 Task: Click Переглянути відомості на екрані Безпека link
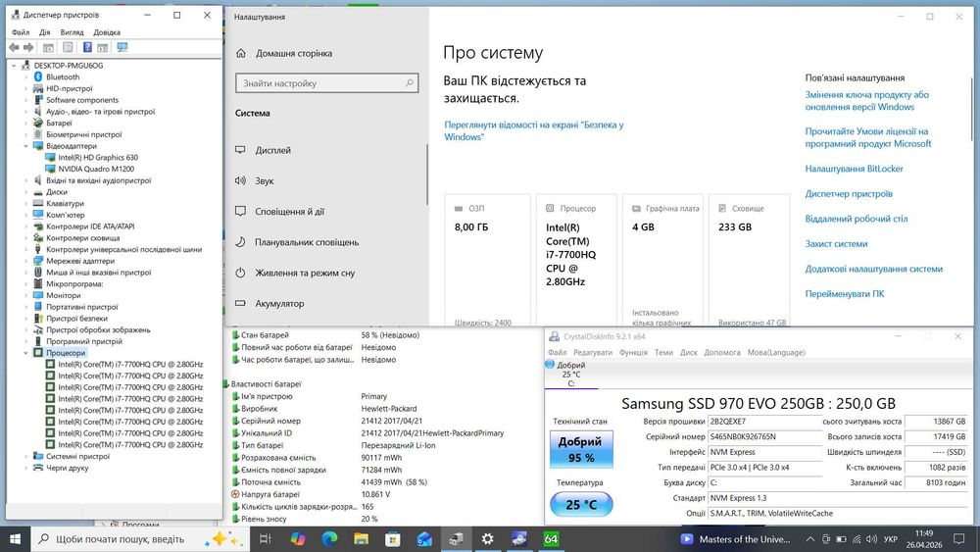tap(534, 130)
